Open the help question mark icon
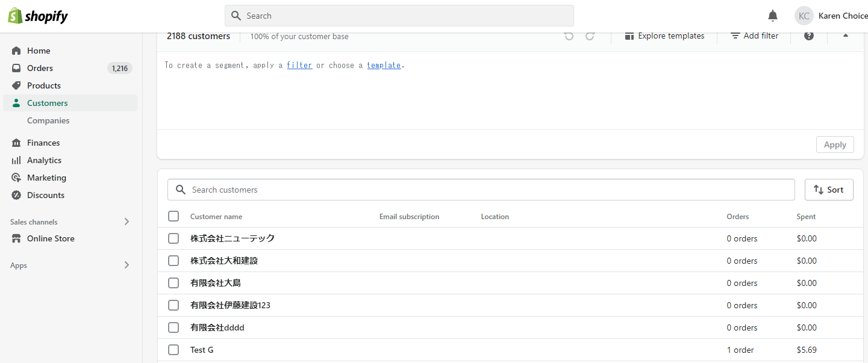 (809, 36)
